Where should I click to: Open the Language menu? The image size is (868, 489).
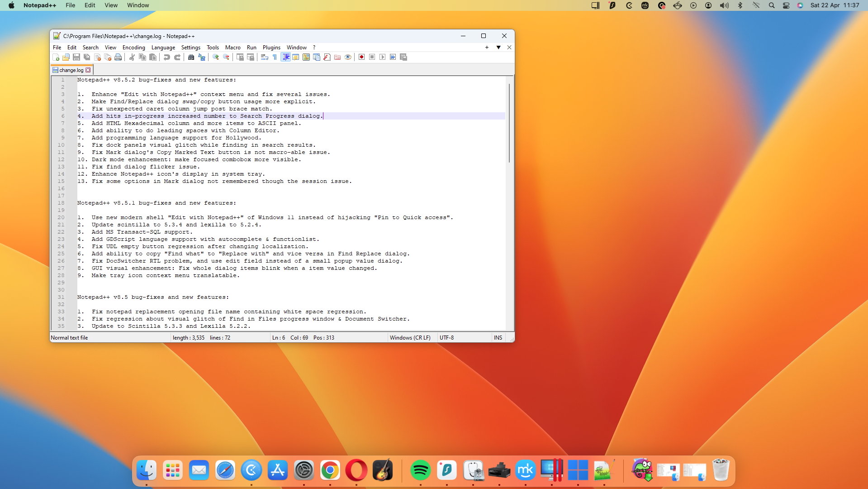163,48
